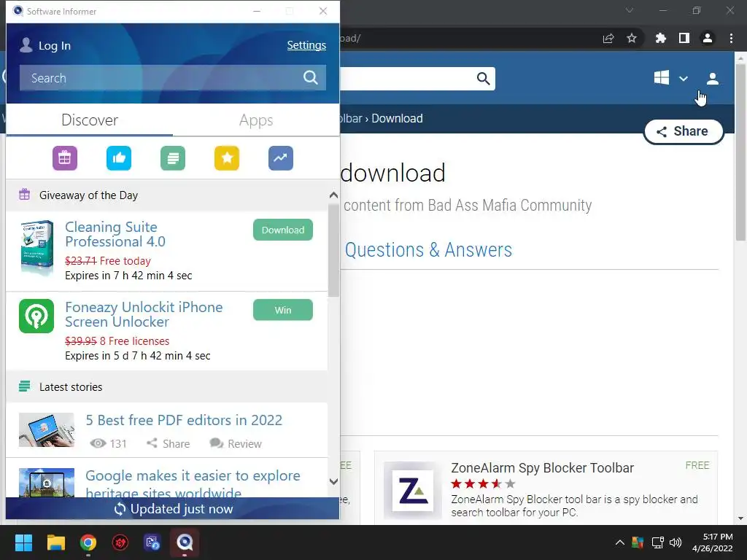Click the refresh icon beside Updated just now

pyautogui.click(x=120, y=509)
